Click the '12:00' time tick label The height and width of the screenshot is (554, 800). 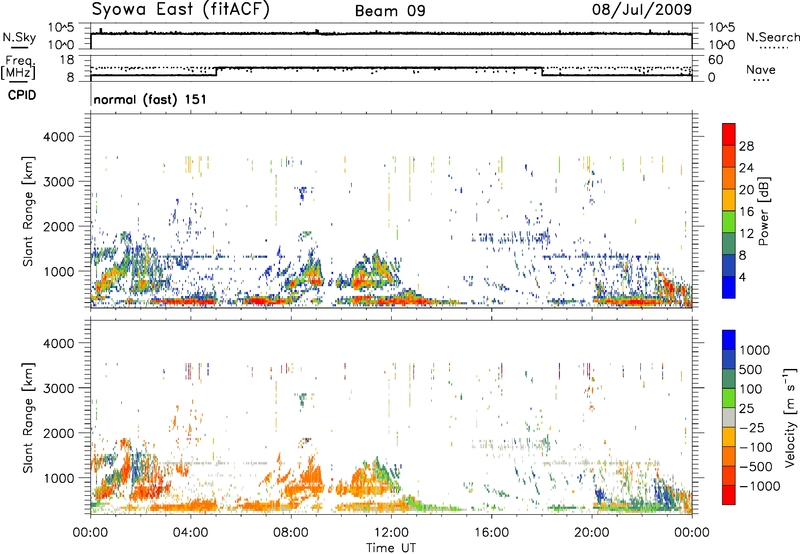pyautogui.click(x=391, y=533)
